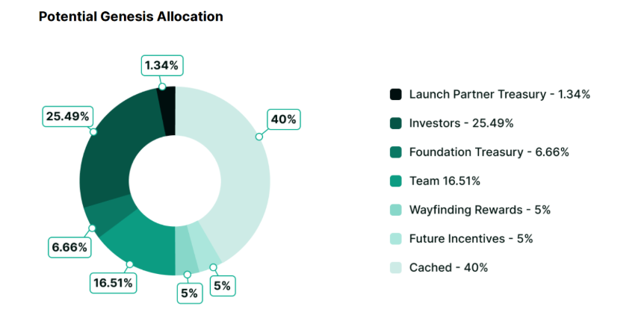Click the Potential Genesis Allocation chart title

click(x=131, y=16)
